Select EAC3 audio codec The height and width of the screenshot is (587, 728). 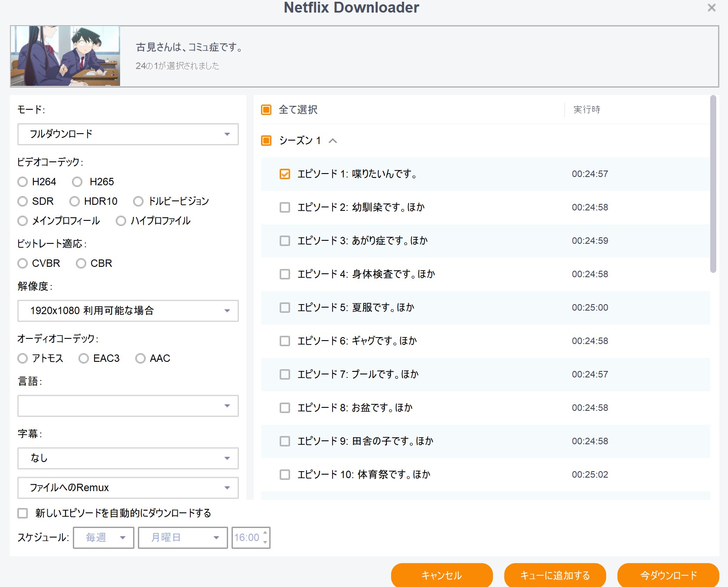pyautogui.click(x=84, y=358)
